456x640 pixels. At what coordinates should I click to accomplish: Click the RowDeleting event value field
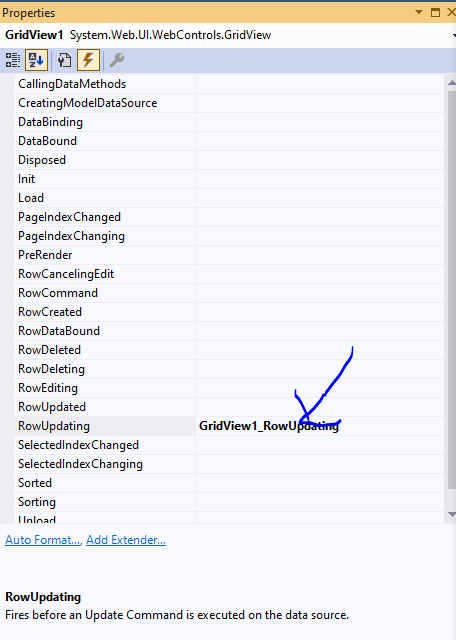tap(320, 369)
